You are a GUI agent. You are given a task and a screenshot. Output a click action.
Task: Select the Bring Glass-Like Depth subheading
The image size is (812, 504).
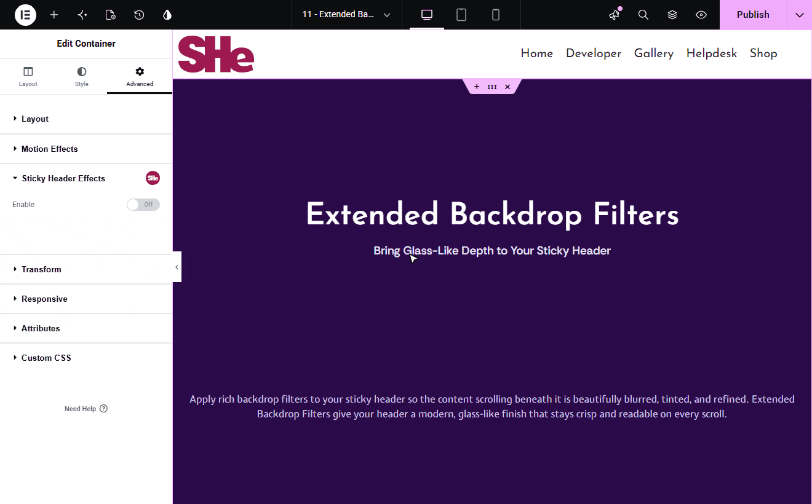click(492, 251)
